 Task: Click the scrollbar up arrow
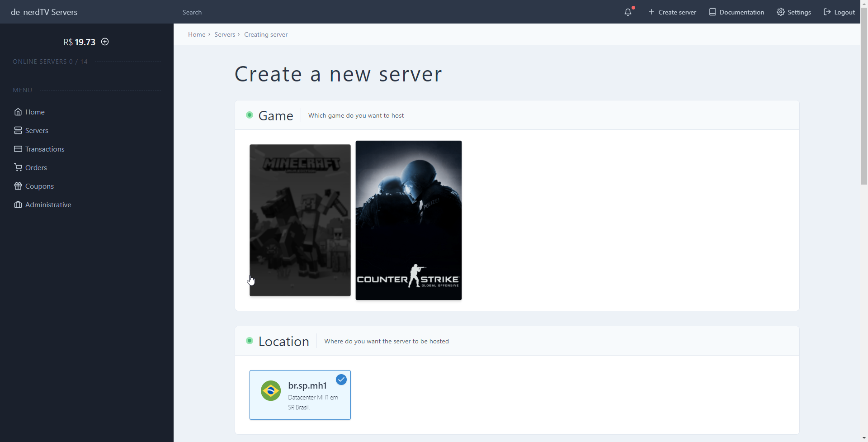[x=864, y=3]
